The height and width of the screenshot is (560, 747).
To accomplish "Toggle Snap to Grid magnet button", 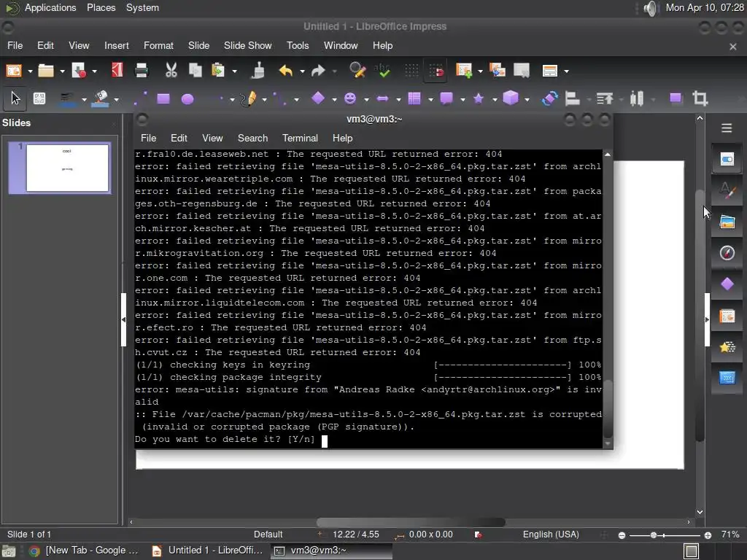I will 436,71.
